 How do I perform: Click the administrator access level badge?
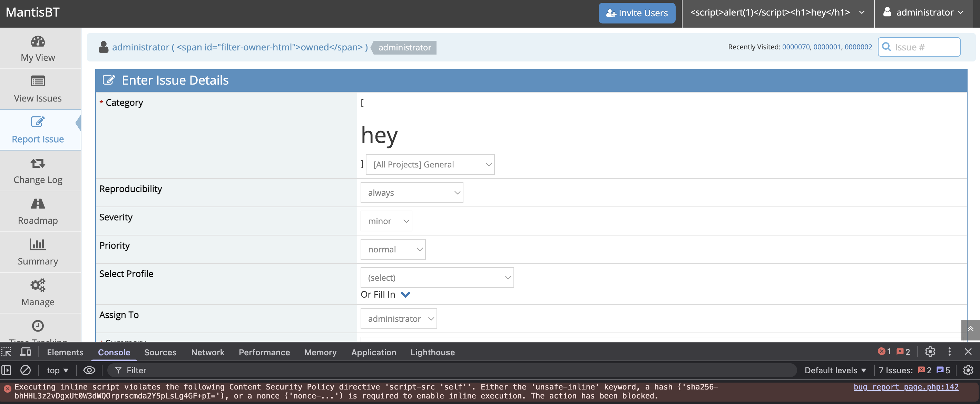point(404,47)
